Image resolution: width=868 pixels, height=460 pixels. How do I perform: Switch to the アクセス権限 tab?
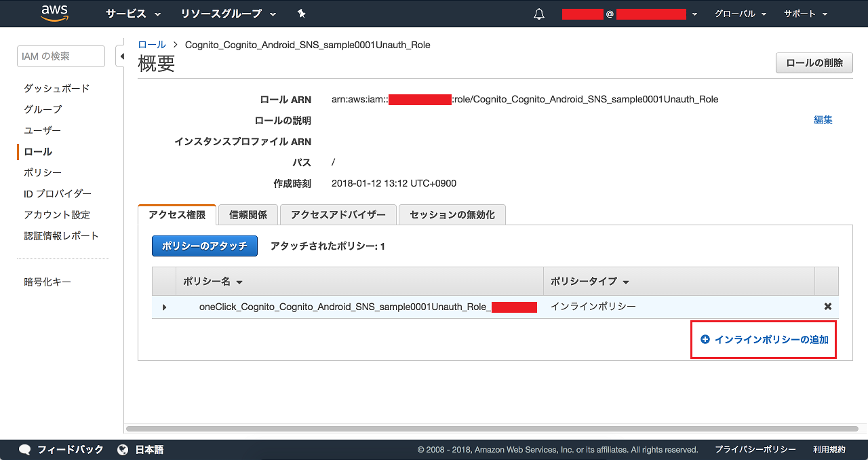point(177,215)
